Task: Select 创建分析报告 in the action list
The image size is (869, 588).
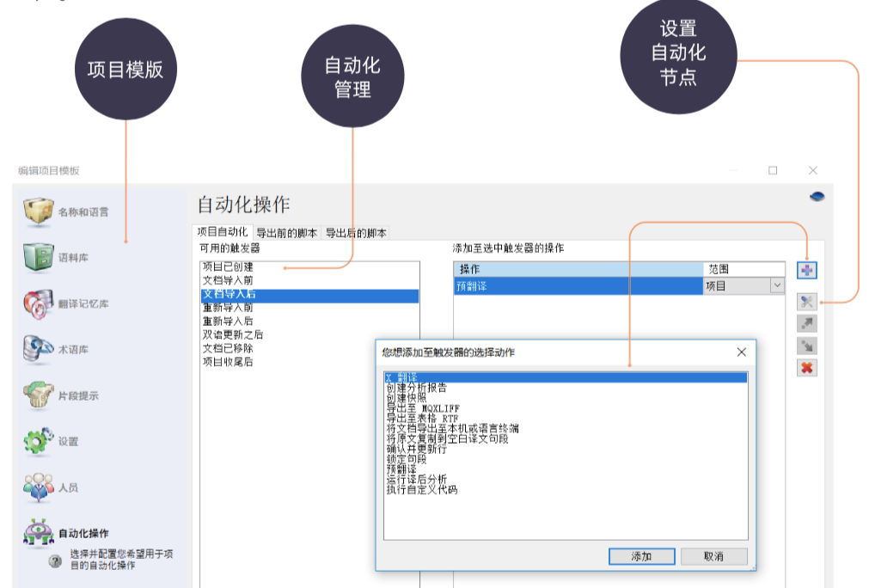Action: pyautogui.click(x=416, y=388)
